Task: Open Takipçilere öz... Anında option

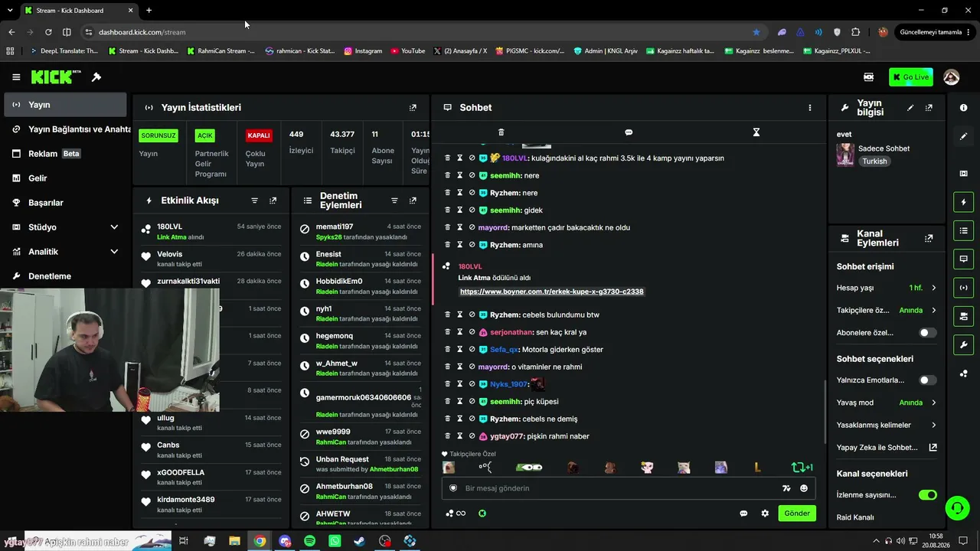Action: tap(887, 311)
